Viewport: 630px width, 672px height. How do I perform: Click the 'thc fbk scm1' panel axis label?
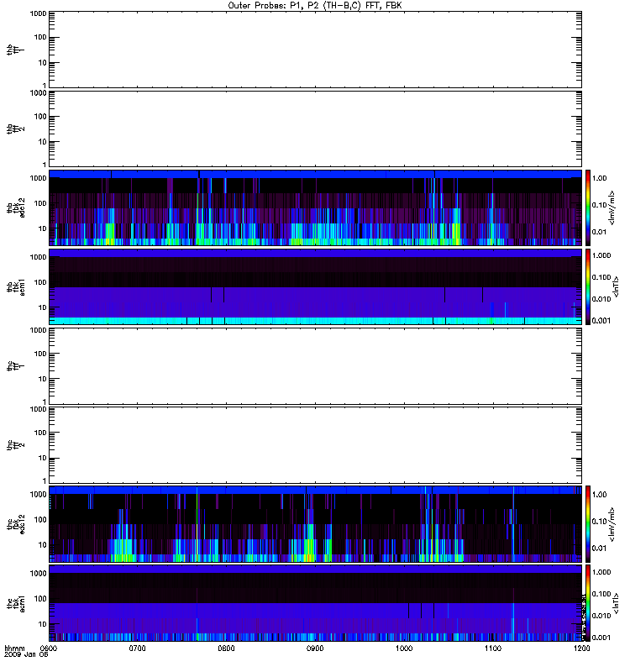[15, 603]
